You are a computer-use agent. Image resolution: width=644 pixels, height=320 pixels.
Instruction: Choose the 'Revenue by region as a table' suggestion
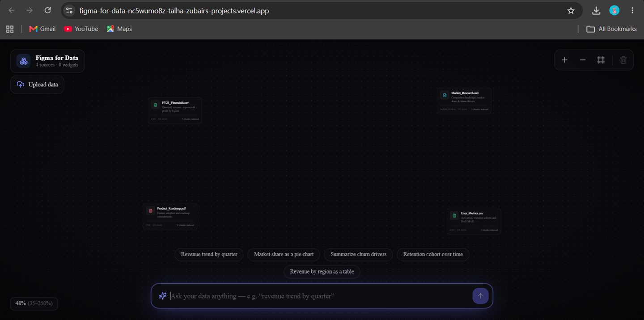coord(322,272)
